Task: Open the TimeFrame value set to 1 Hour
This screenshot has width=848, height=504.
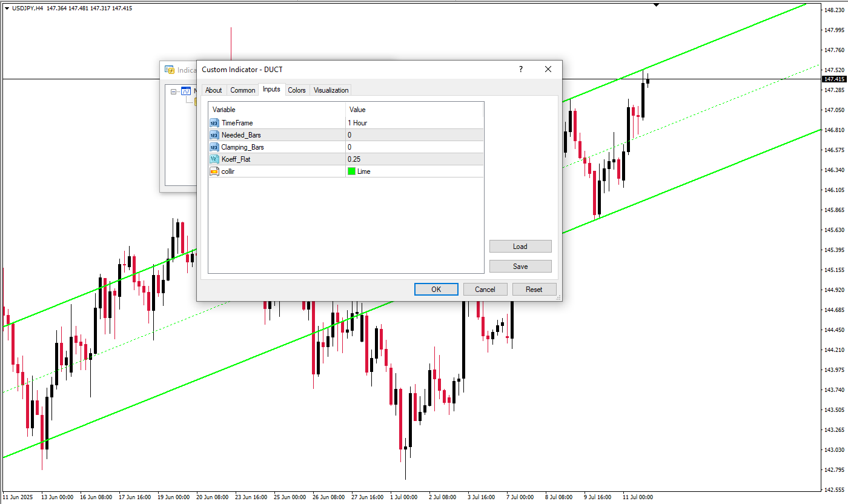Action: (x=414, y=123)
